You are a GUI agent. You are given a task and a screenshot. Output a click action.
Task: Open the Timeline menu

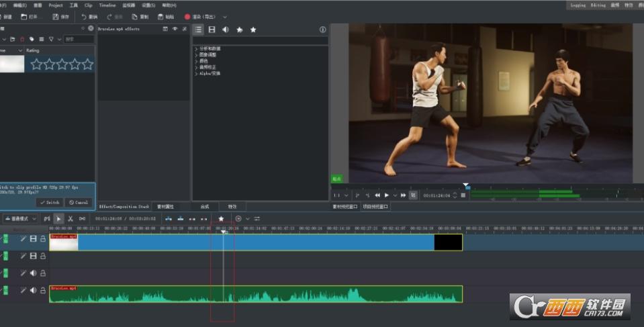[107, 5]
